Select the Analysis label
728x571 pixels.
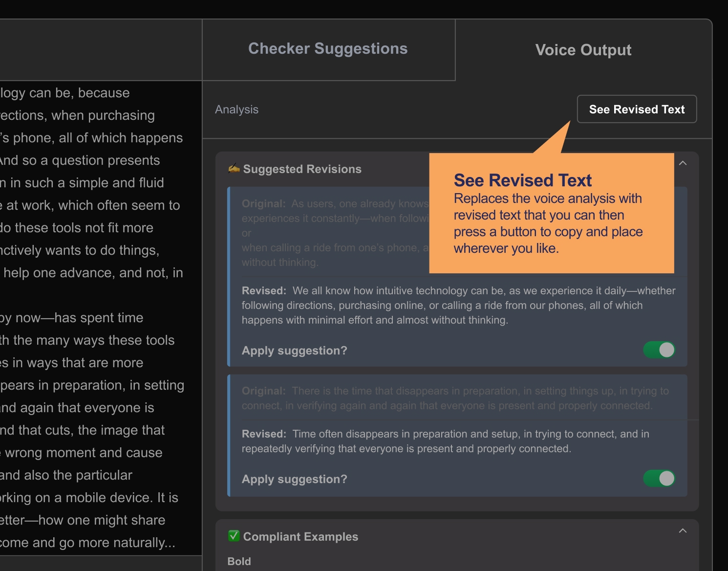[x=236, y=110]
